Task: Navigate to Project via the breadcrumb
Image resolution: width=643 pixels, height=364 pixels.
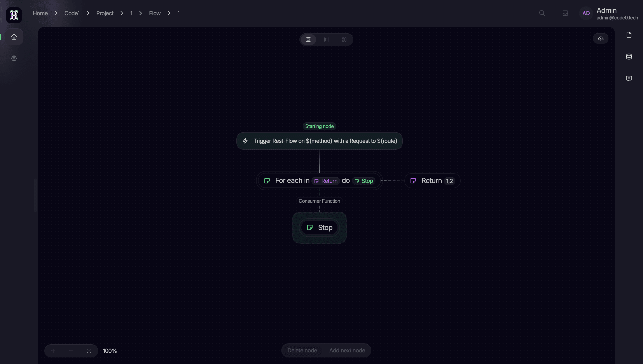Action: tap(105, 13)
